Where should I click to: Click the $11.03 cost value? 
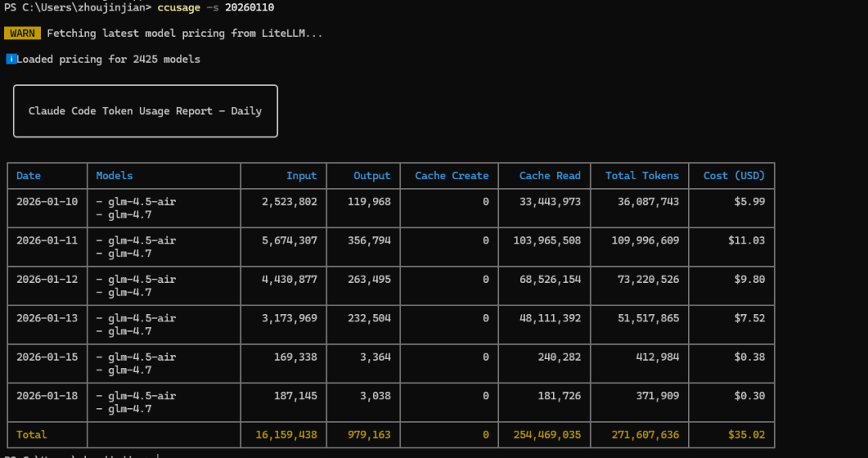pyautogui.click(x=748, y=240)
